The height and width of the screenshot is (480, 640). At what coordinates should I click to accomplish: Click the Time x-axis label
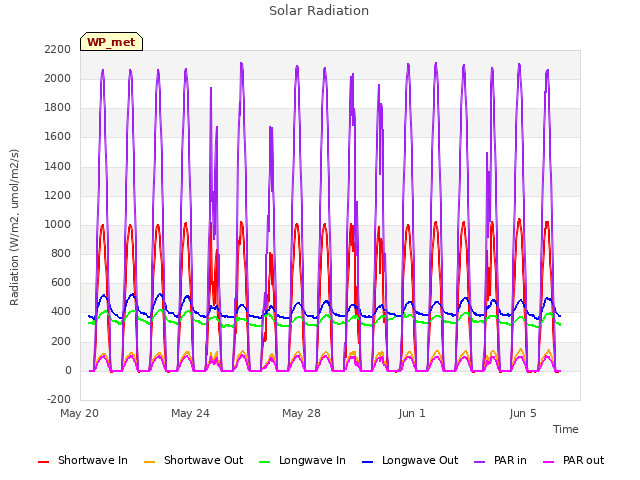click(565, 429)
